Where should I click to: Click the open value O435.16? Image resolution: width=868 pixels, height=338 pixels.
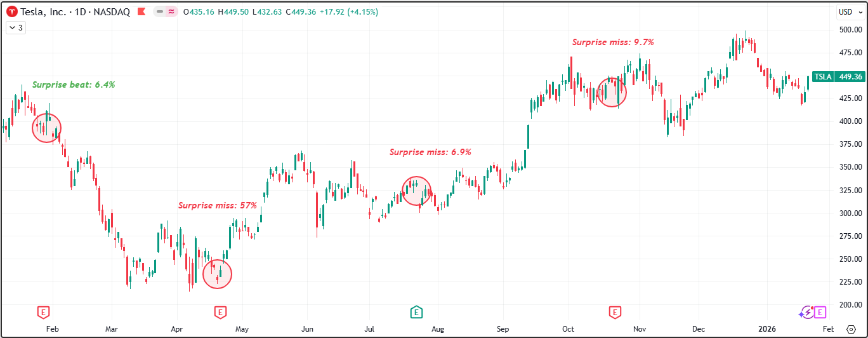point(198,11)
